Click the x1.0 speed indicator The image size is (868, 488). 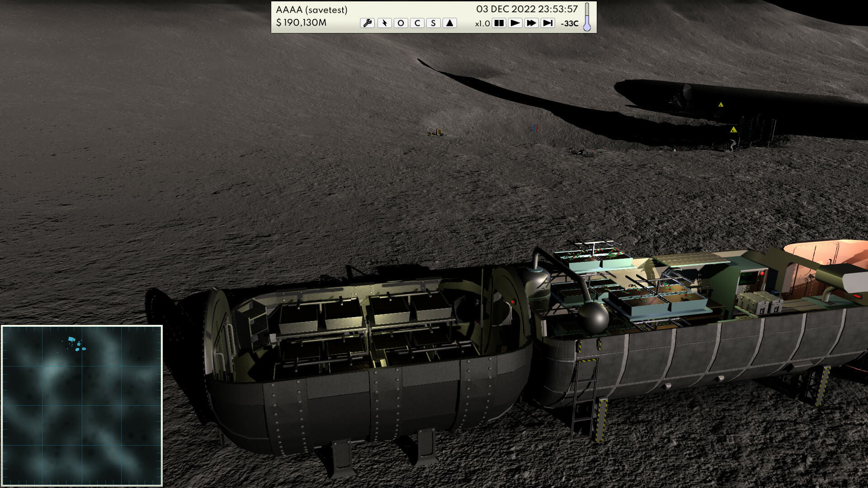coord(482,23)
